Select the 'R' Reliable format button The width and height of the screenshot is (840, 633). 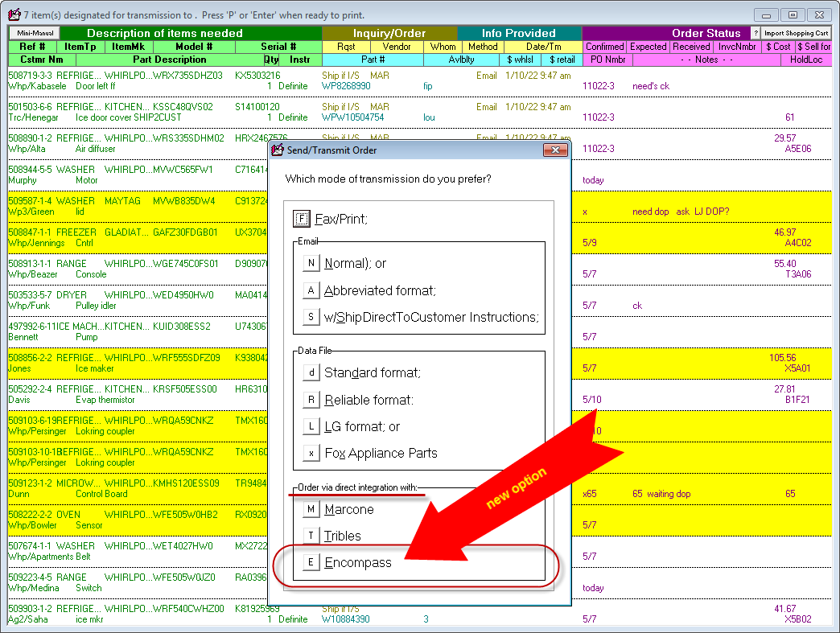(x=311, y=400)
